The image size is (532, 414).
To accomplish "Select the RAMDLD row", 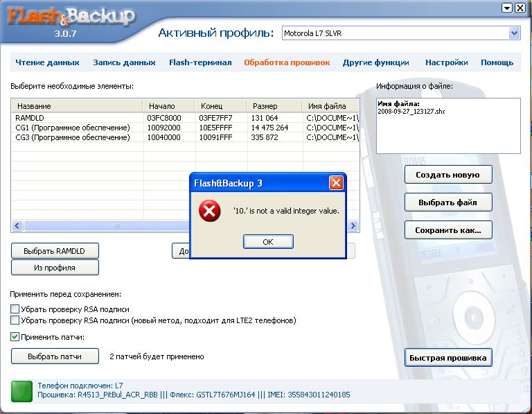I will [x=185, y=118].
